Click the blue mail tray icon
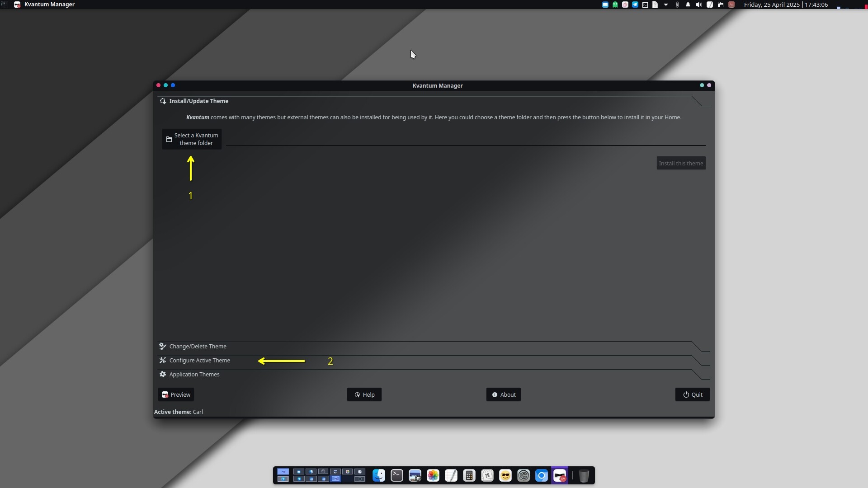Image resolution: width=868 pixels, height=488 pixels. [605, 5]
